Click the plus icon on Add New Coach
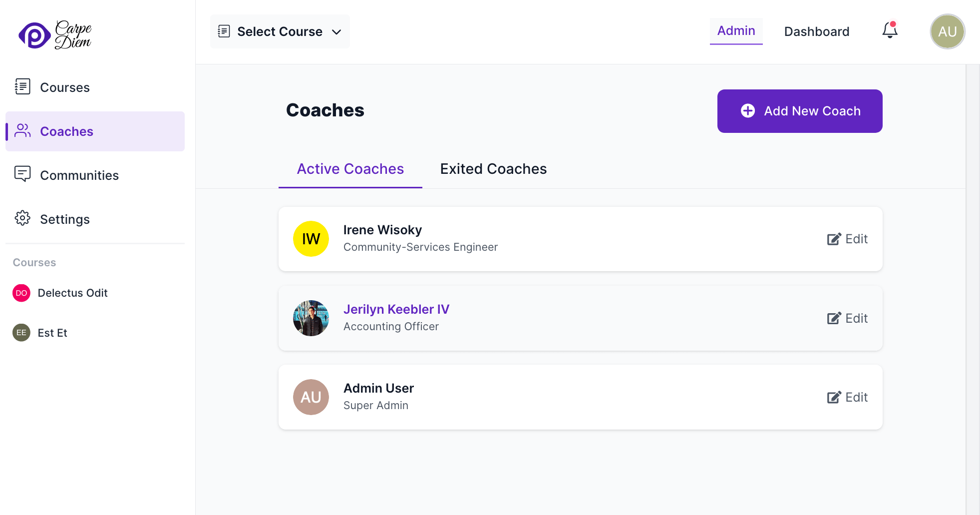 (747, 111)
